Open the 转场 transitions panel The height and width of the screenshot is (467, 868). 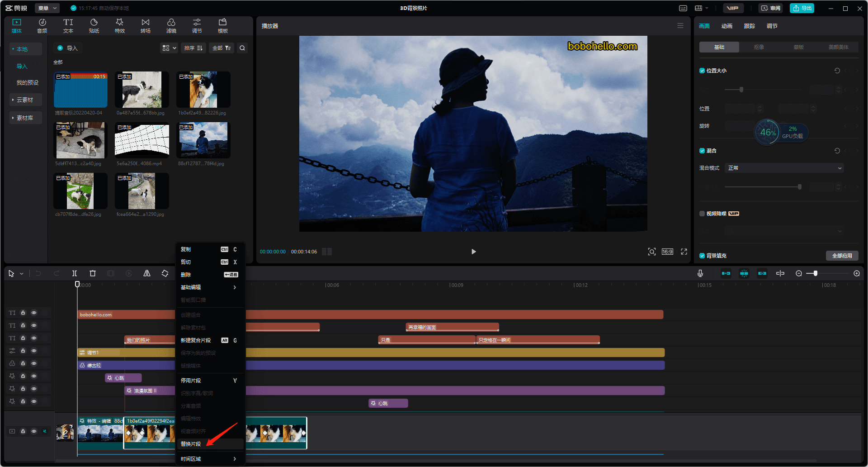tap(146, 26)
